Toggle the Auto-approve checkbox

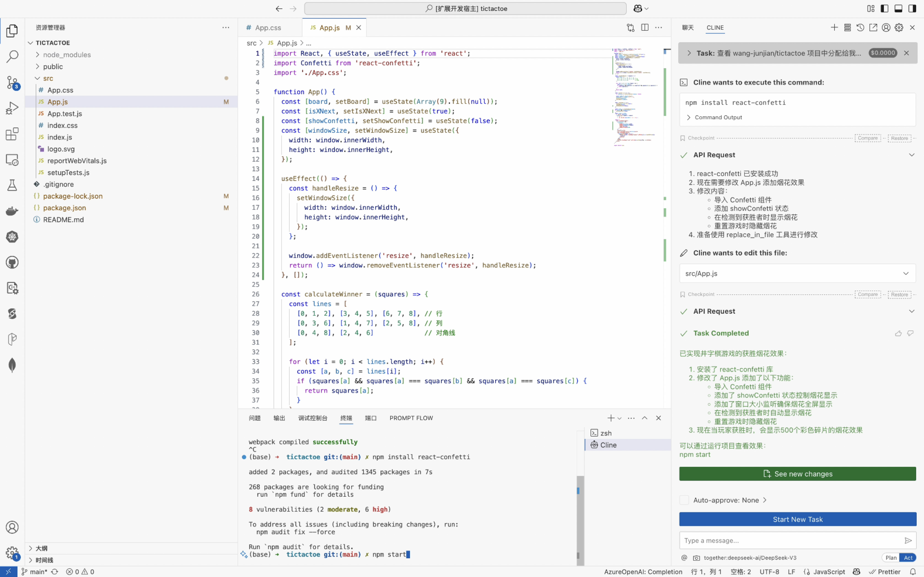point(684,500)
